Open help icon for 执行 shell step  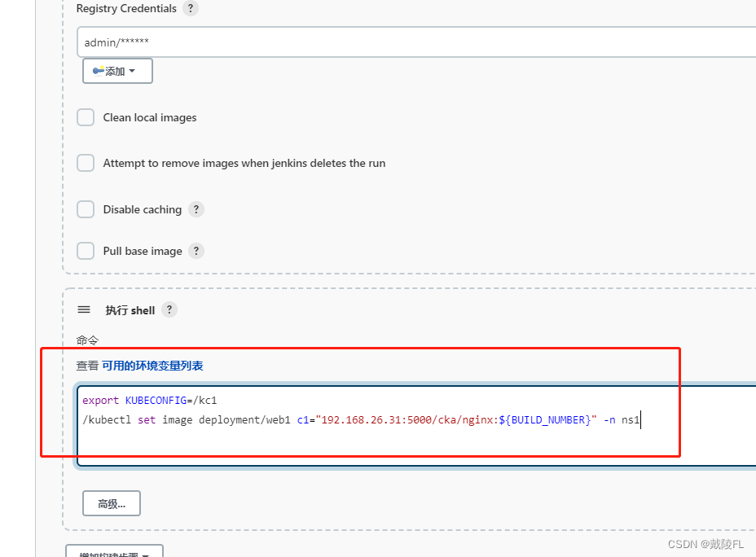169,309
